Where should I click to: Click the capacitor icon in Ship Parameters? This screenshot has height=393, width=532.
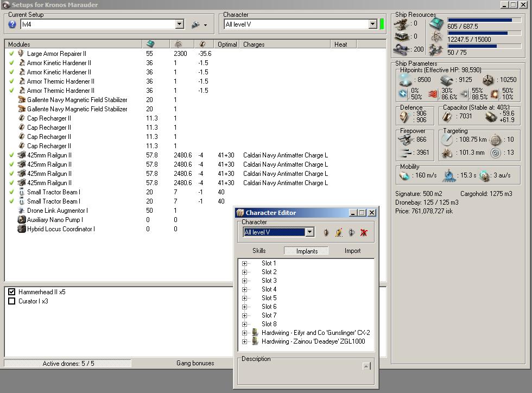448,116
